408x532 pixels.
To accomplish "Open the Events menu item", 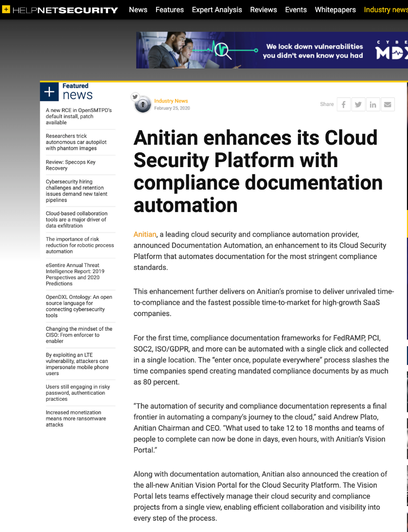I will (x=296, y=10).
